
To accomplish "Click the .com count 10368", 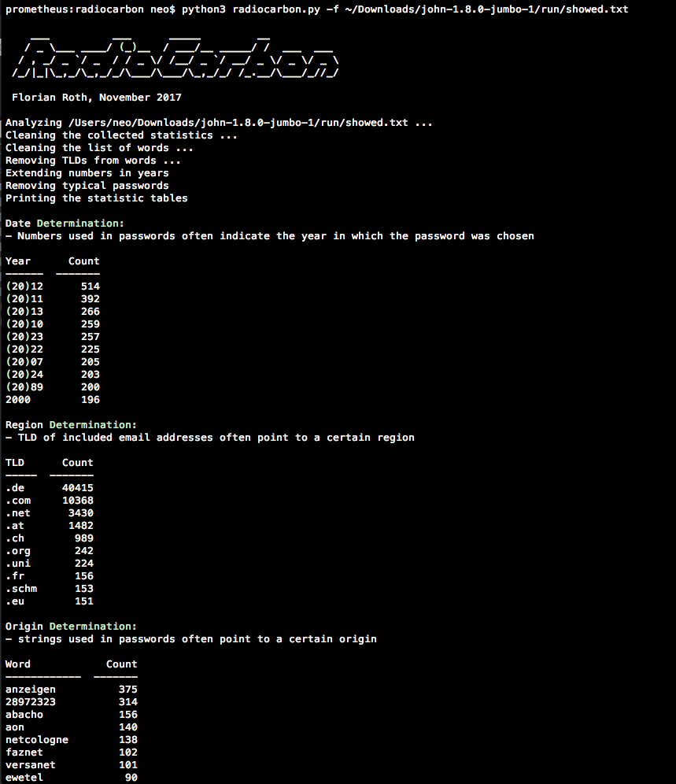I will click(x=77, y=501).
